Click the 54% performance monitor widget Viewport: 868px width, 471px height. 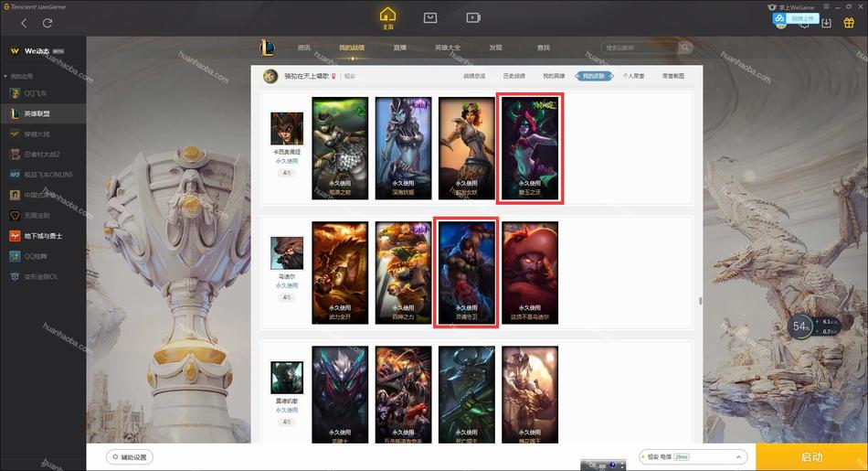click(x=800, y=326)
